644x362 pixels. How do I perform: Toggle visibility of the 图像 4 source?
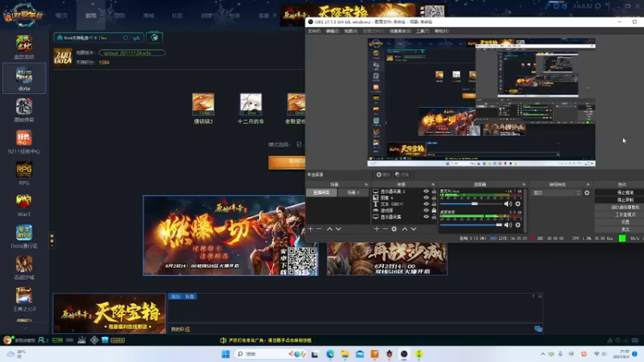(x=426, y=197)
